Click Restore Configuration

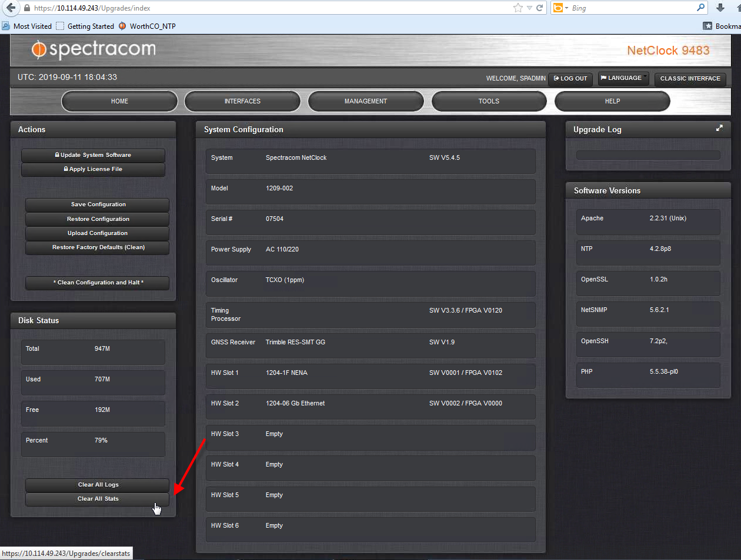[x=97, y=219]
